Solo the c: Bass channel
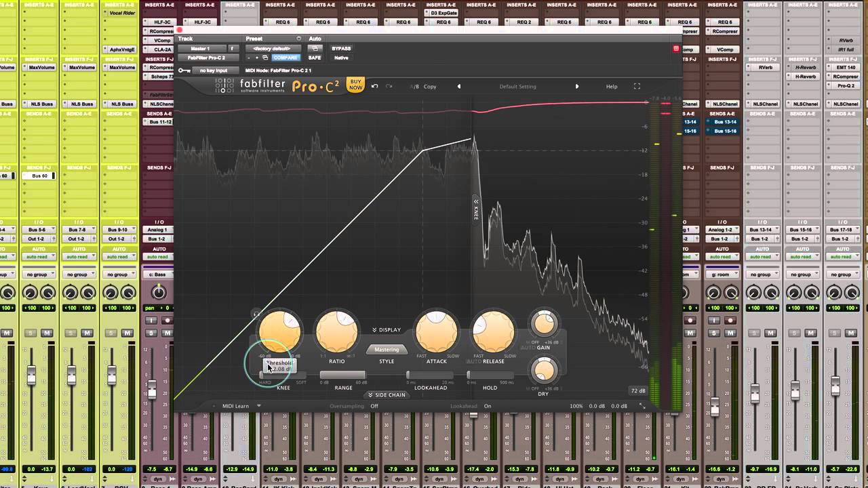 tap(151, 333)
